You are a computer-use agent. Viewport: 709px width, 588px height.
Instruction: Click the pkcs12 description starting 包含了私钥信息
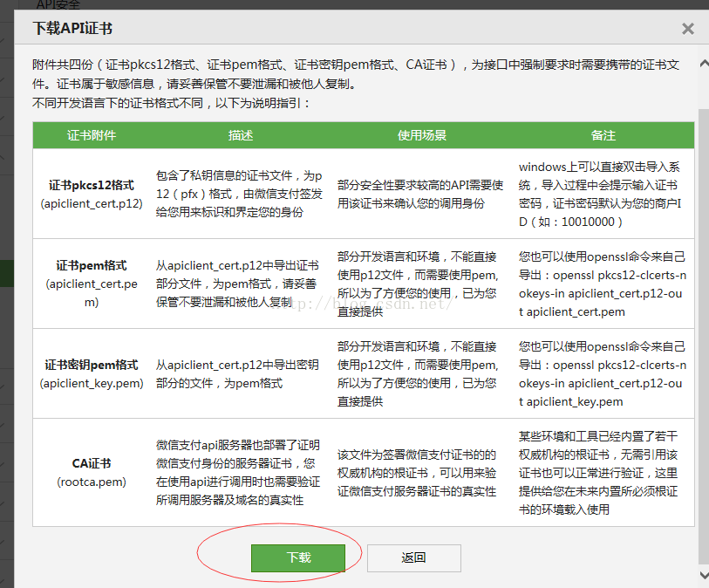tap(239, 194)
